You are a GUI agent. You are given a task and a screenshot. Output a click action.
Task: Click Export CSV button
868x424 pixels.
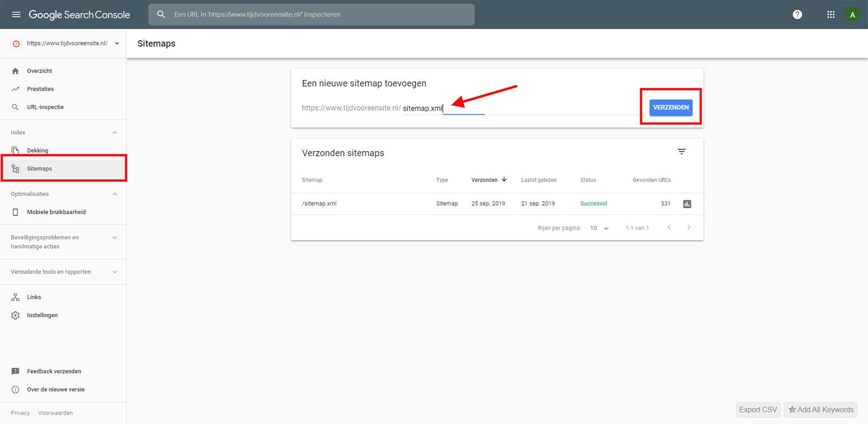pos(758,410)
